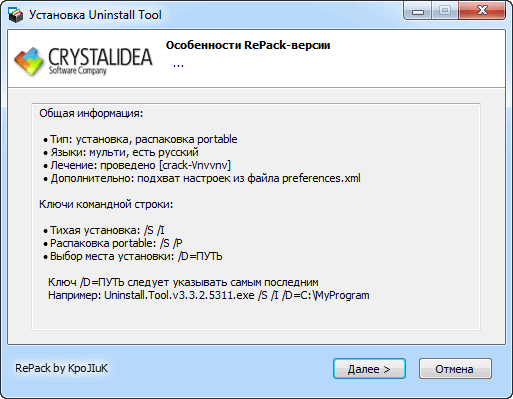Image resolution: width=513 pixels, height=399 pixels.
Task: Click the Особенности RePack-версии heading
Action: click(248, 45)
